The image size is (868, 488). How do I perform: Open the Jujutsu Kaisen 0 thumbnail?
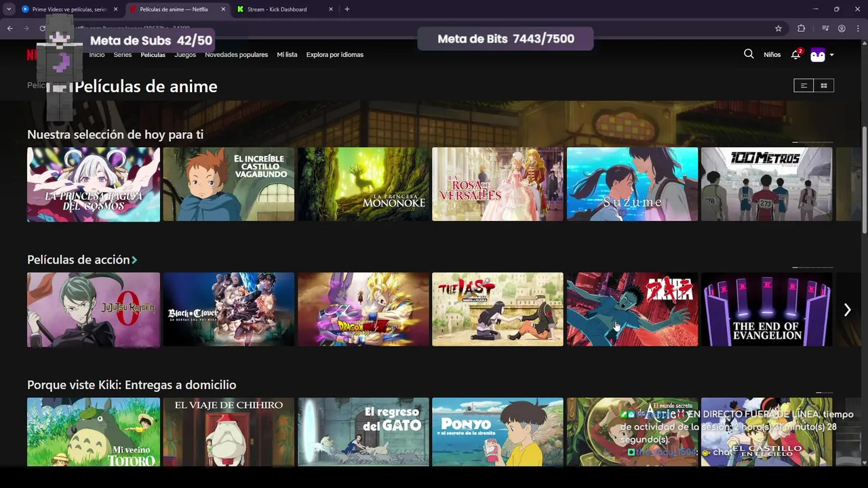94,310
